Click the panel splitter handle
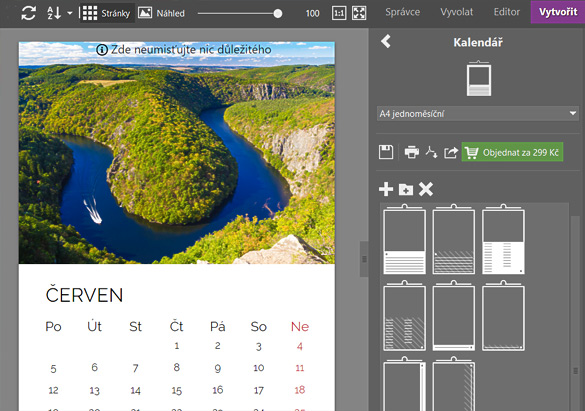Screen dimensions: 585x411 coord(364,259)
